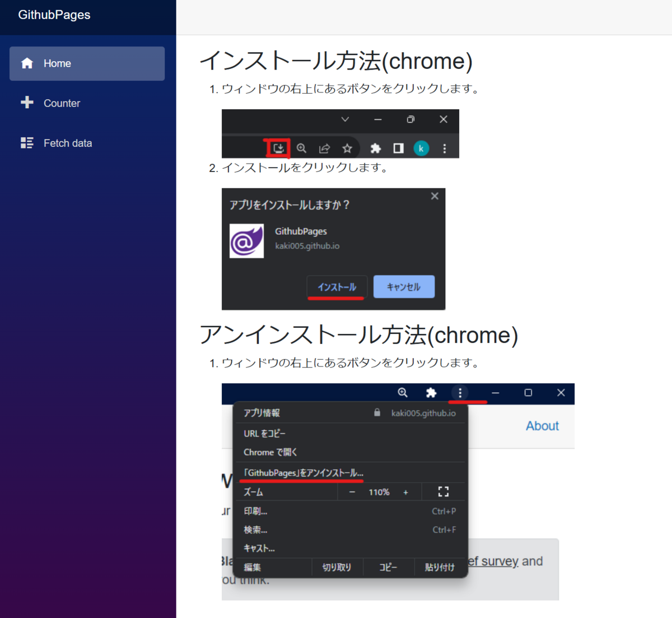Choose URL をコピー menu entry
Viewport: 672px width, 618px height.
[350, 434]
